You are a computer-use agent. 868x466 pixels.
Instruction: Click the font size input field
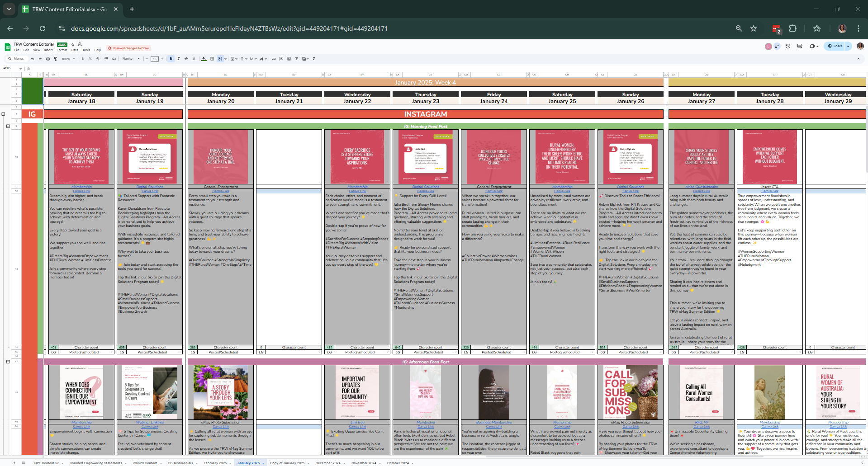tap(155, 59)
